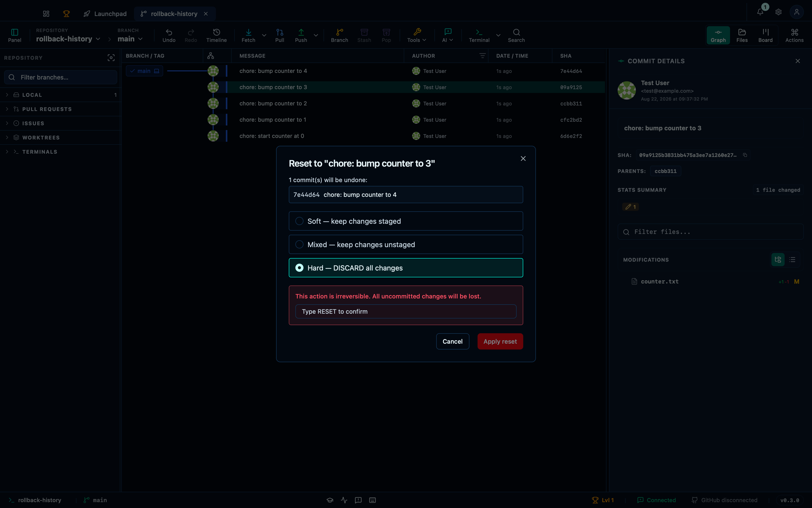
Task: Open Fetch options arrow
Action: 264,35
